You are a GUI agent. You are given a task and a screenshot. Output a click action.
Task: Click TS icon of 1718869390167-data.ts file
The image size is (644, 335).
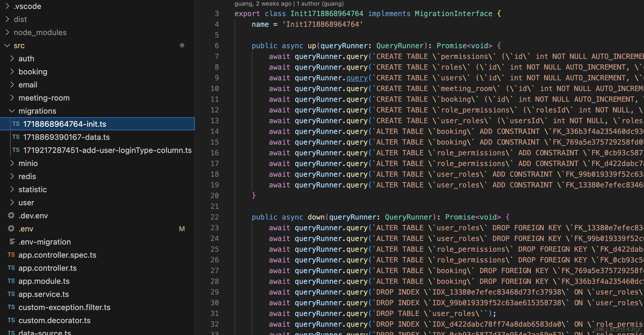[16, 137]
